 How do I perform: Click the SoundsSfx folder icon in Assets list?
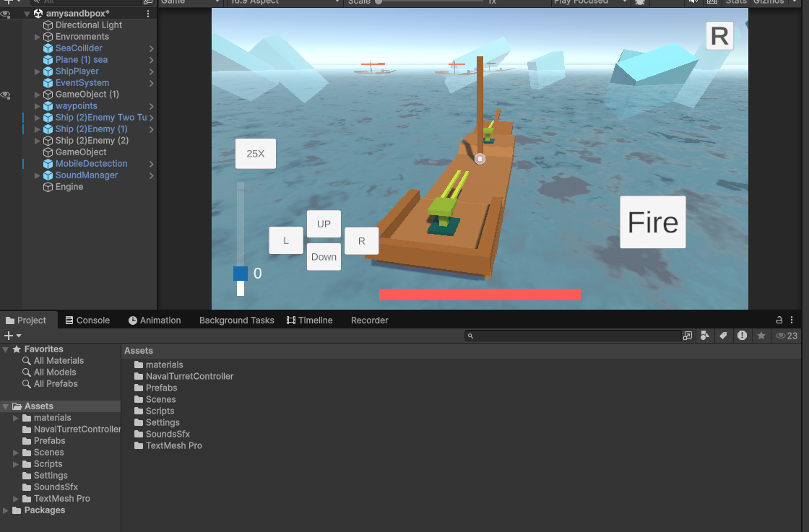coord(138,434)
